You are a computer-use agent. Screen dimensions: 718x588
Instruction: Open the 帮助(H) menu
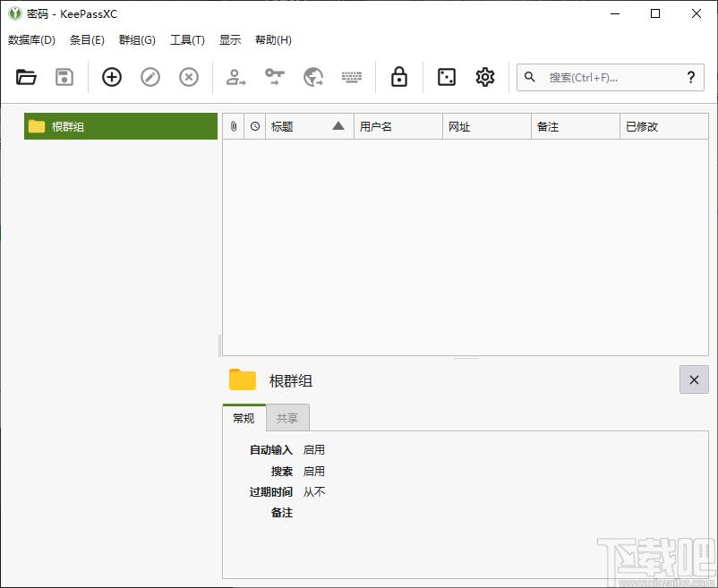pyautogui.click(x=273, y=39)
